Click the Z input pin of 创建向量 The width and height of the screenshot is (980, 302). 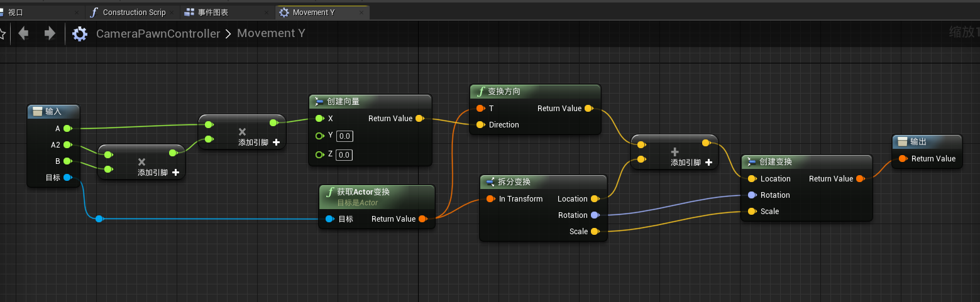[319, 154]
